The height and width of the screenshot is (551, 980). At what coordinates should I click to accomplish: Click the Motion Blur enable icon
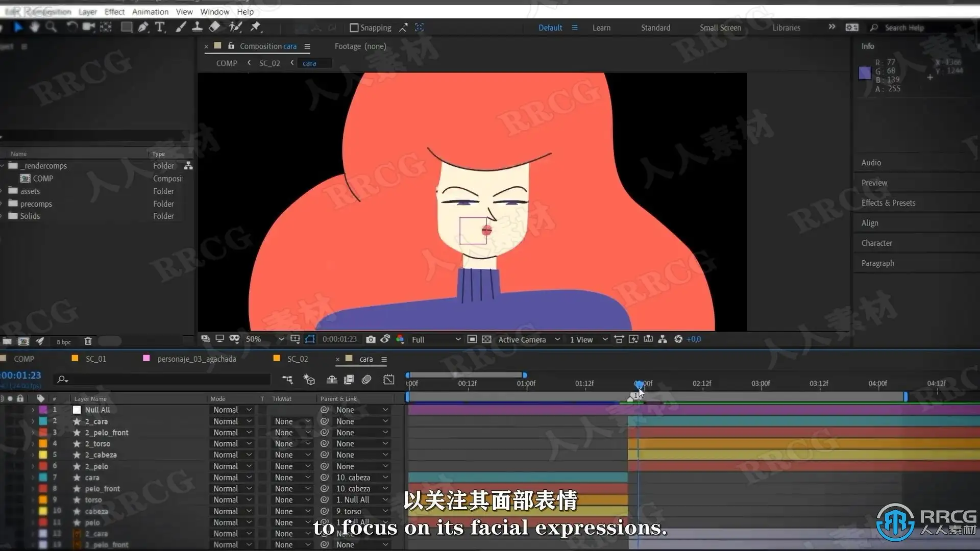(x=366, y=380)
